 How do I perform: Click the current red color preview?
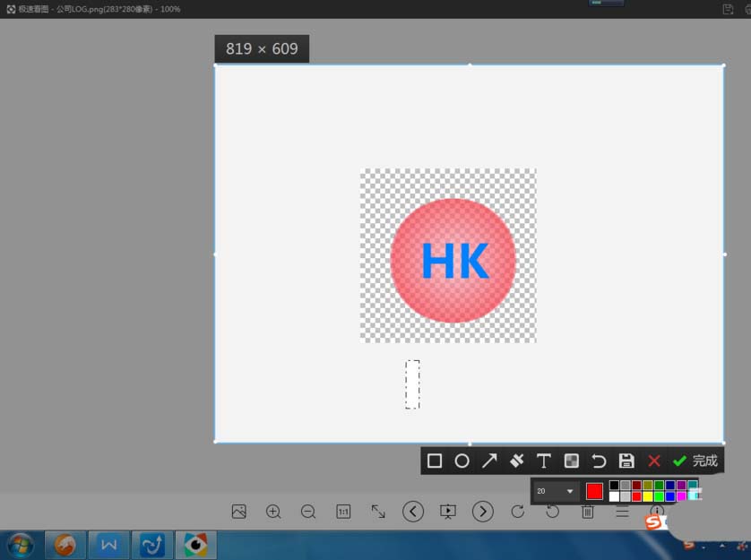pyautogui.click(x=594, y=491)
